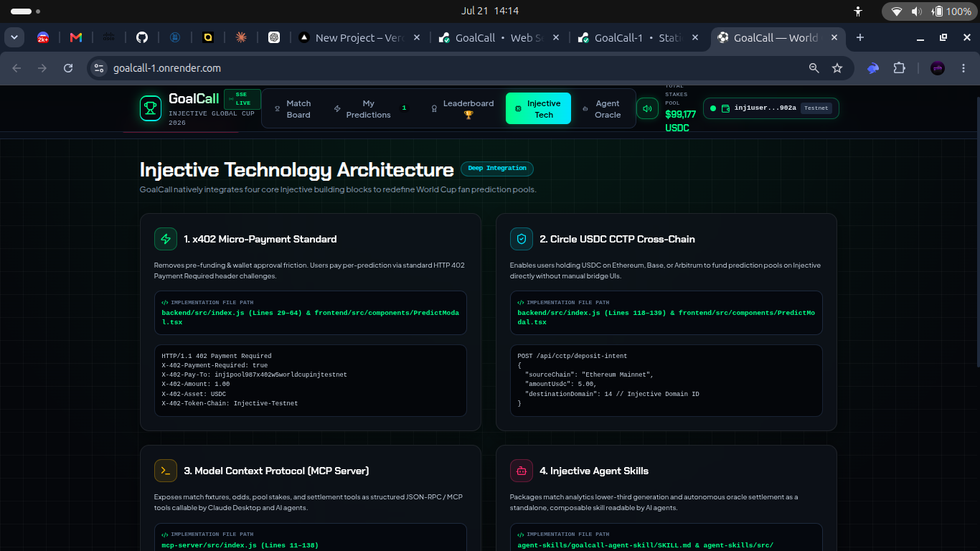Click the Injective Agent Skills robot icon
This screenshot has height=551, width=980.
(x=522, y=471)
